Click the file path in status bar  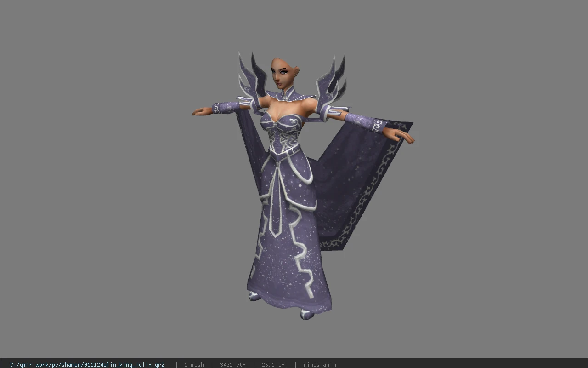pos(87,365)
